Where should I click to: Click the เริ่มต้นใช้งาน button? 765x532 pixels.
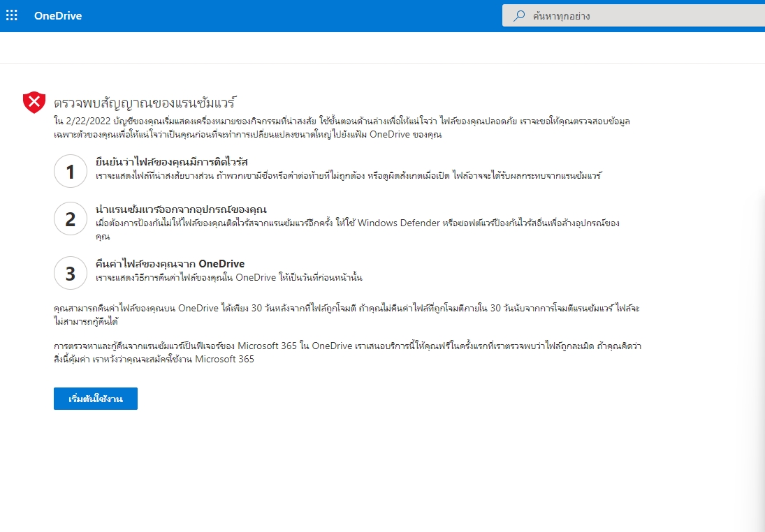(96, 399)
